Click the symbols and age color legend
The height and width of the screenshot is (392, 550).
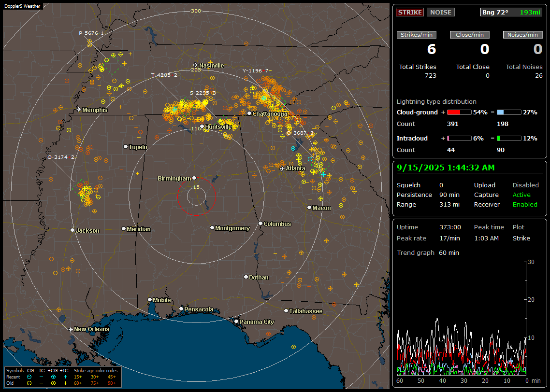(63, 377)
